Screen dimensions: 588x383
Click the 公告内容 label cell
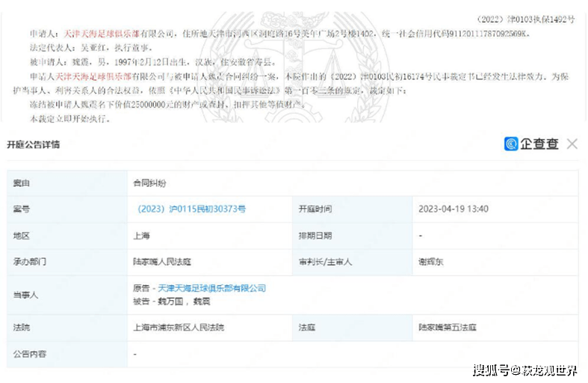point(67,354)
